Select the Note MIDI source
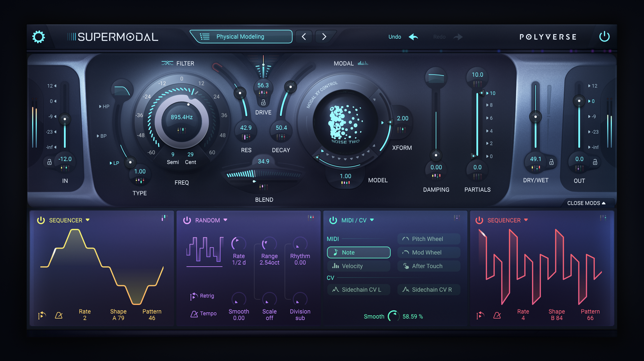 click(359, 252)
